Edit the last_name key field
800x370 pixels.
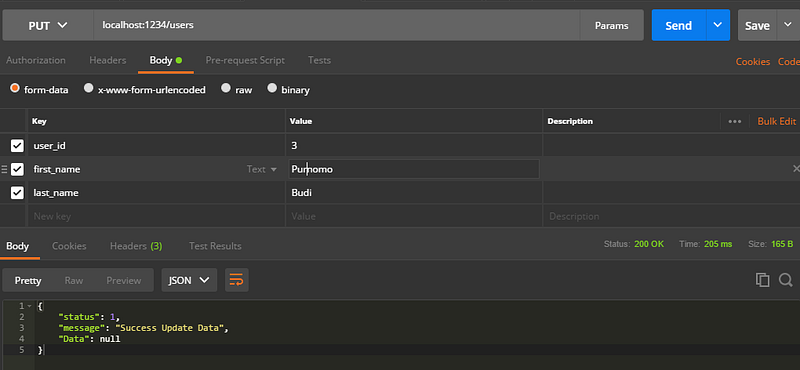click(x=156, y=193)
